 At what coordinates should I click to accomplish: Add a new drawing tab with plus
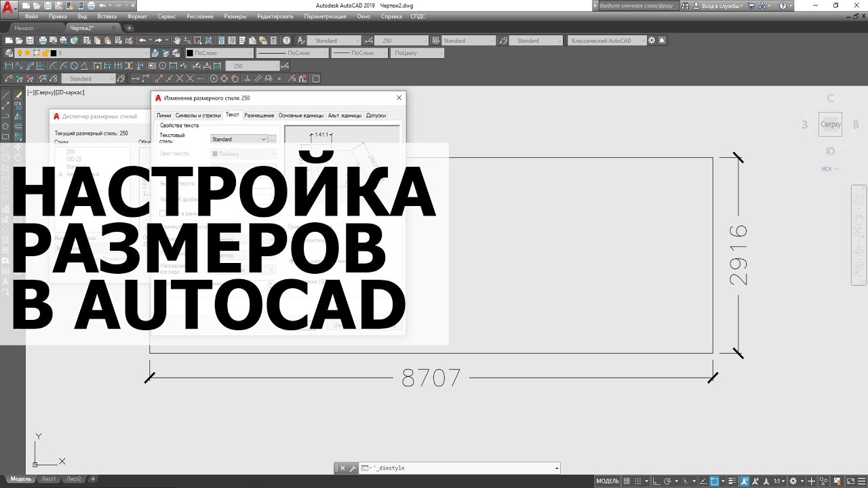click(130, 28)
